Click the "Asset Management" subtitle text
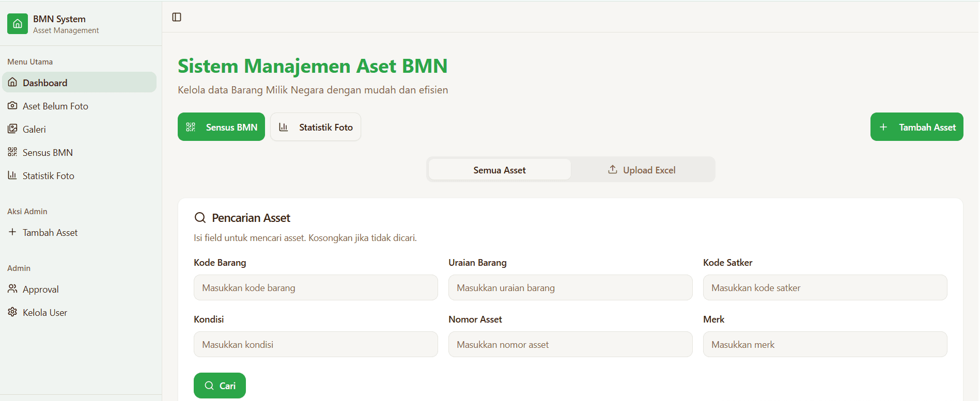 [66, 30]
